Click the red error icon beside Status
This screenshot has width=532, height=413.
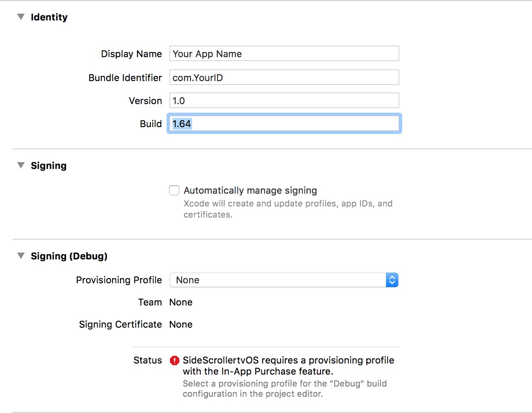pyautogui.click(x=174, y=361)
